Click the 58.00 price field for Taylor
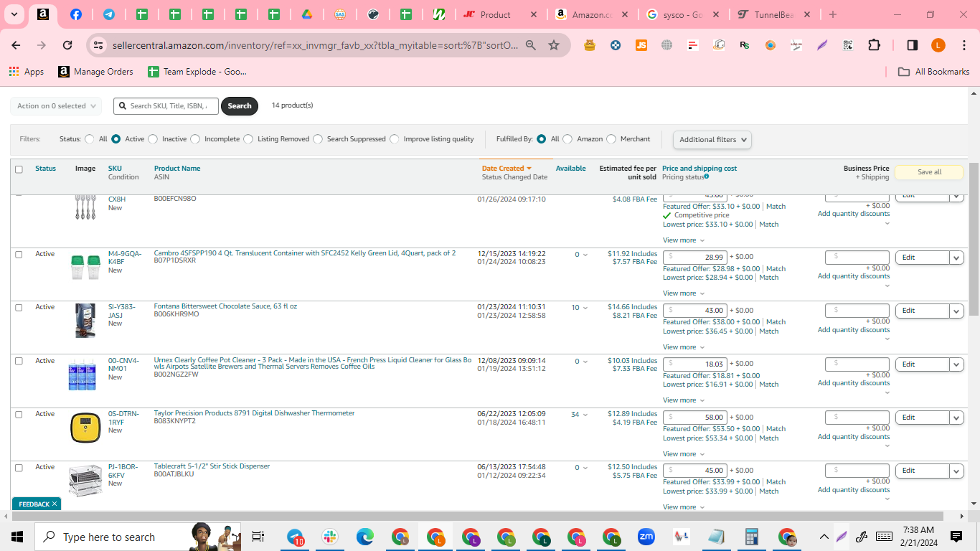Viewport: 980px width, 551px height. click(x=694, y=418)
